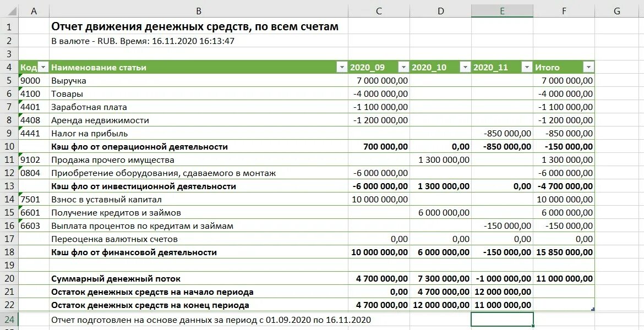Click 2020_09 value 10 000 000,00 in row 14
The image size is (644, 330).
[380, 200]
